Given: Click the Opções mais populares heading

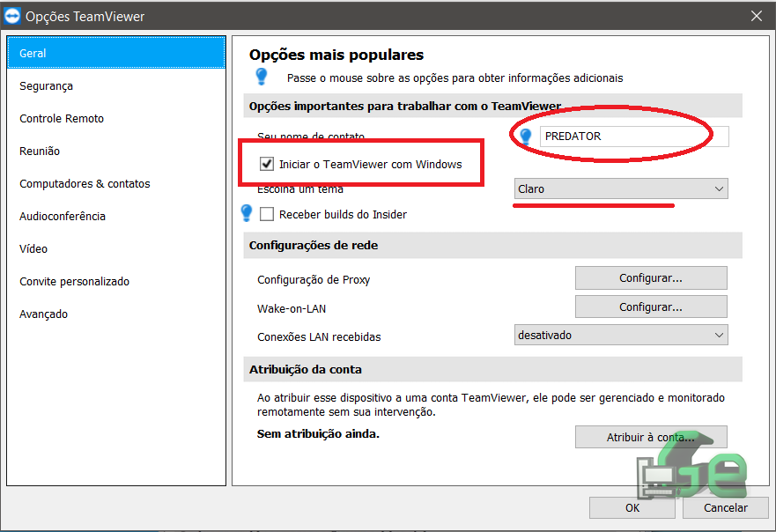Looking at the screenshot, I should (336, 55).
